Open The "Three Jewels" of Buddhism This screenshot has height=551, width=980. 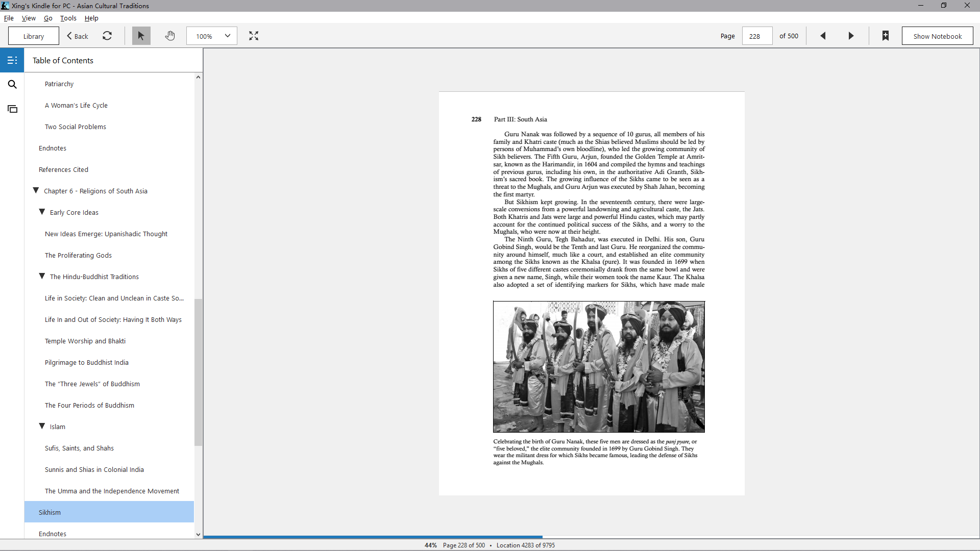point(92,384)
